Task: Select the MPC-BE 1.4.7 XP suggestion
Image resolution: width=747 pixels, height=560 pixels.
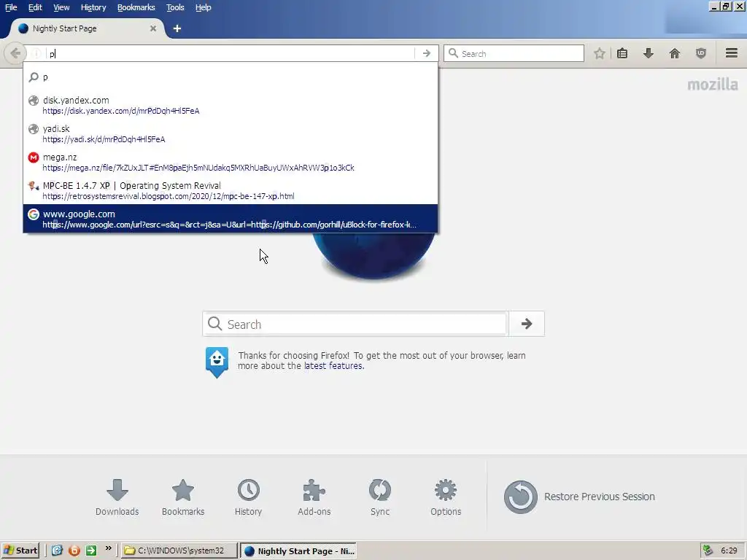Action: click(x=231, y=190)
